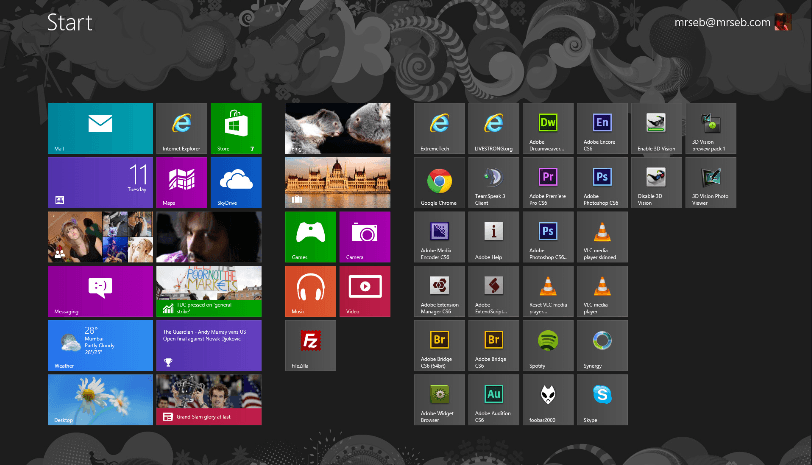
Task: Launch TeamSpeak 3 Client
Action: [x=493, y=181]
